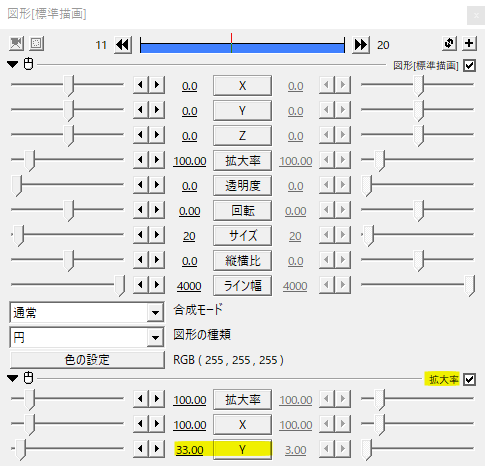The height and width of the screenshot is (466, 485).
Task: Open the 図形の種類 dropdown showing 円
Action: (x=87, y=338)
